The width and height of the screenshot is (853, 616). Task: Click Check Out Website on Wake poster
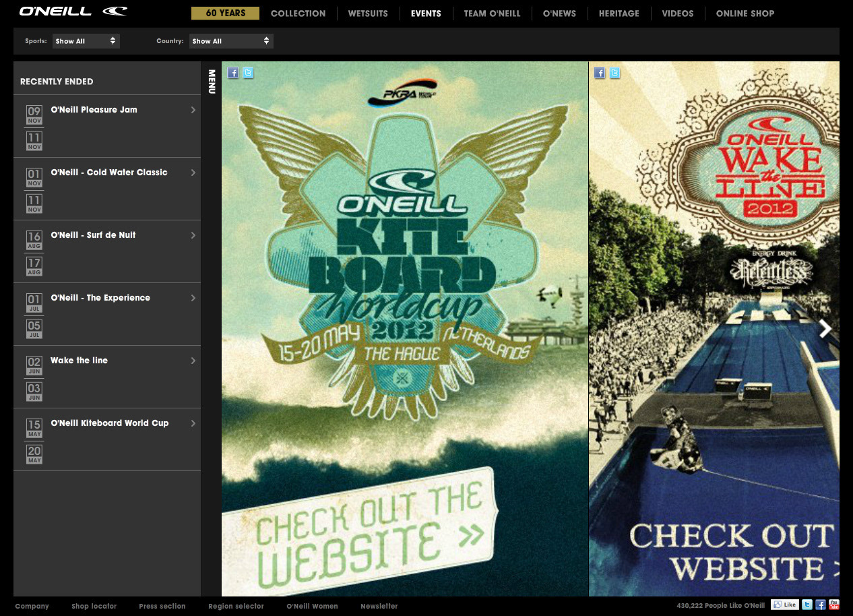click(734, 553)
